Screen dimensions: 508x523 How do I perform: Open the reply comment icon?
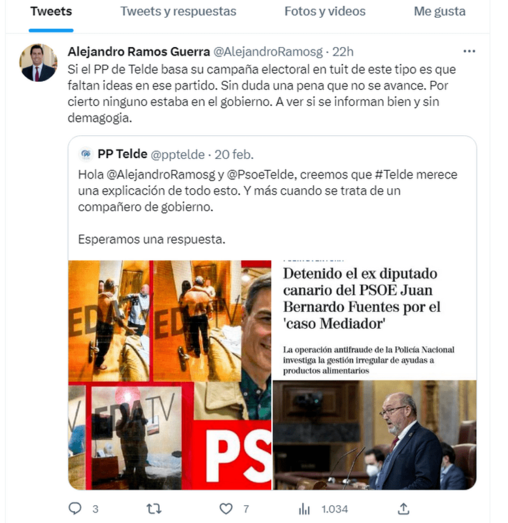[x=75, y=508]
